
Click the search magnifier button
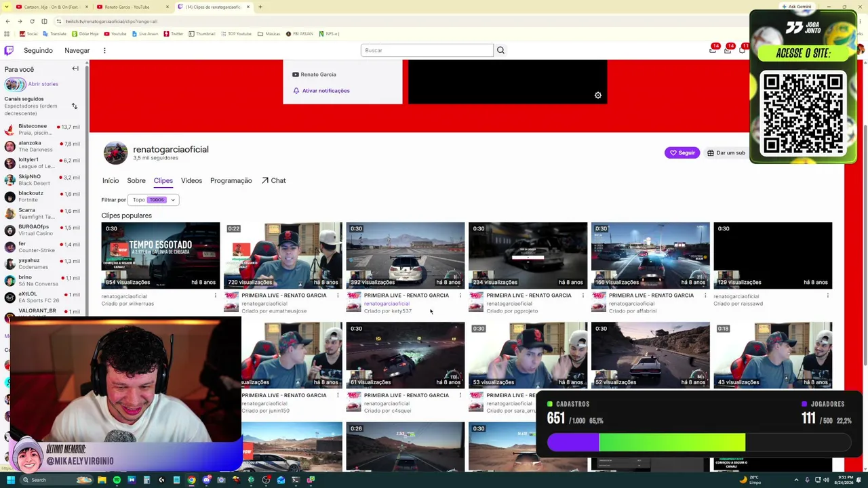(500, 50)
